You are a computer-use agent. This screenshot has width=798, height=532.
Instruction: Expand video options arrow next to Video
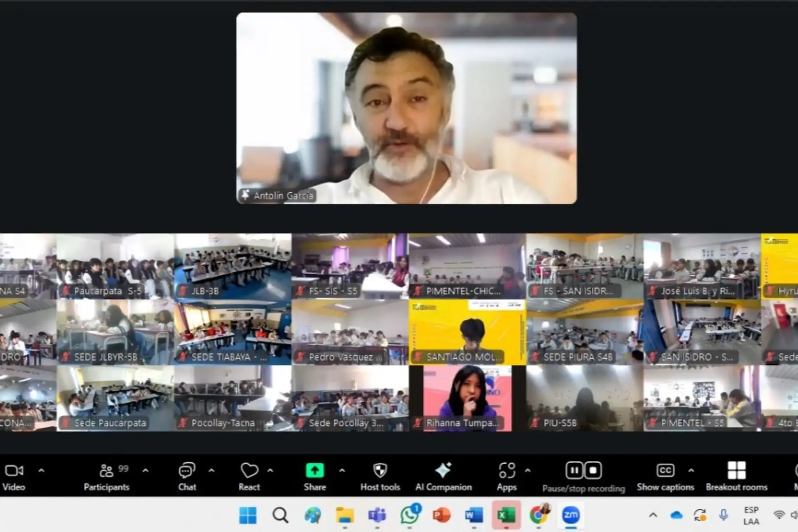(41, 470)
